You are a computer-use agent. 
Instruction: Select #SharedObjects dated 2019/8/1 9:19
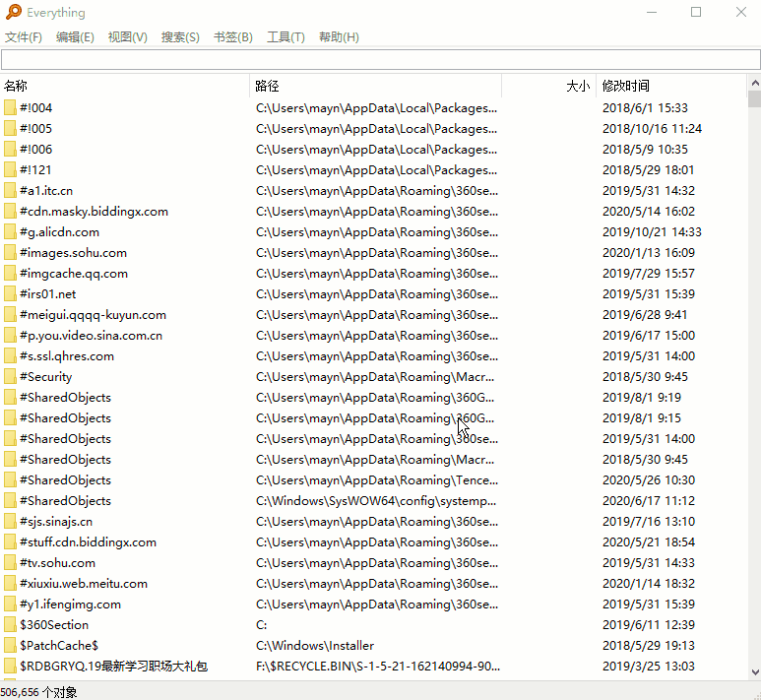(x=65, y=398)
